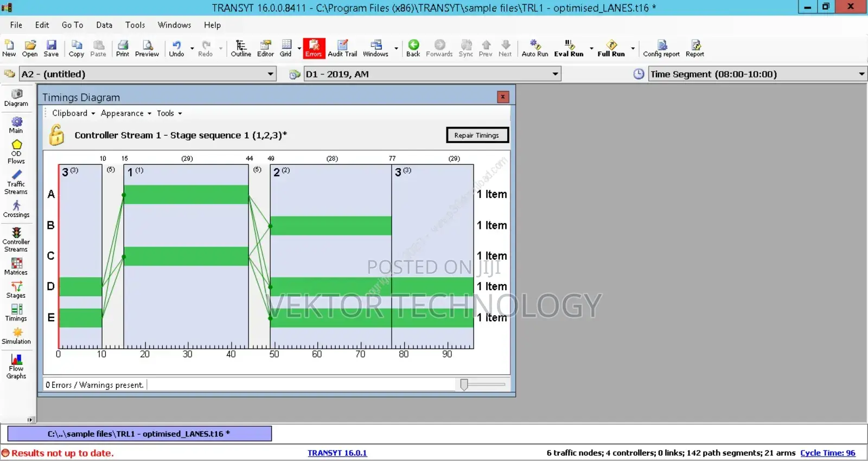Go Back using green arrow
The width and height of the screenshot is (868, 461).
tap(413, 48)
